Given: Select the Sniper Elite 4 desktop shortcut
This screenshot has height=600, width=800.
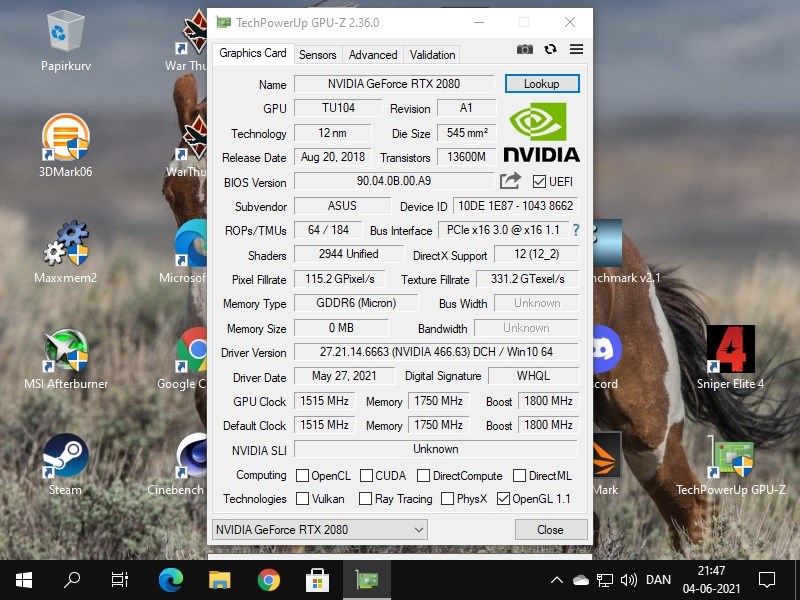Looking at the screenshot, I should pyautogui.click(x=731, y=358).
